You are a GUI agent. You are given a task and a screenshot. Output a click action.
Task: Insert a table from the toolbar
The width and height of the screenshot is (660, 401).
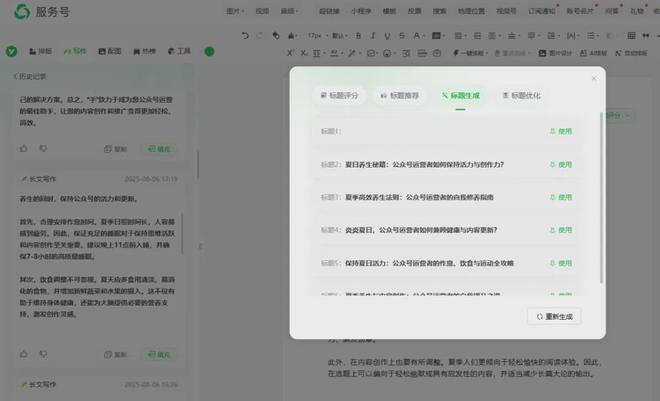pyautogui.click(x=631, y=36)
